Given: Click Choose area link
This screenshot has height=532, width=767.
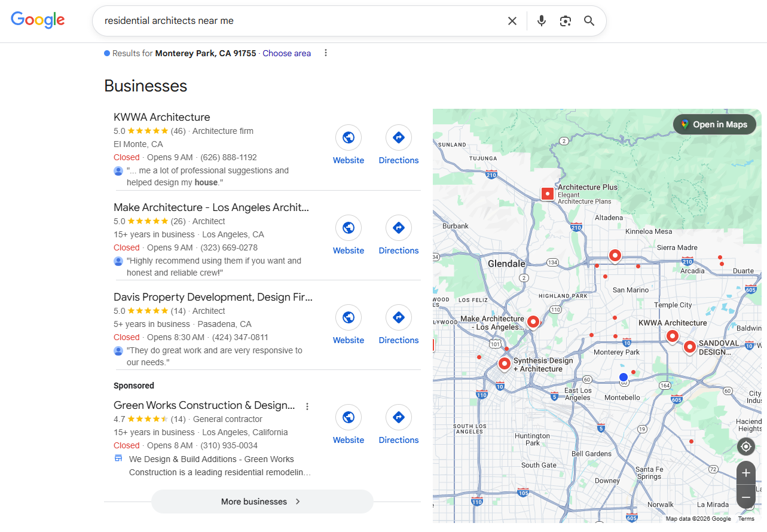Looking at the screenshot, I should tap(286, 53).
